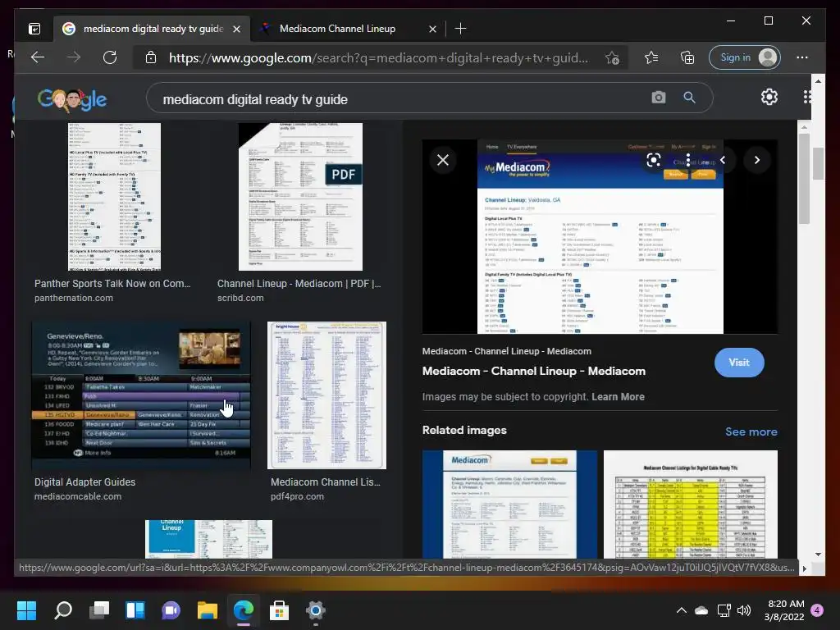Open volume control in tray
The width and height of the screenshot is (840, 630).
coord(744,610)
